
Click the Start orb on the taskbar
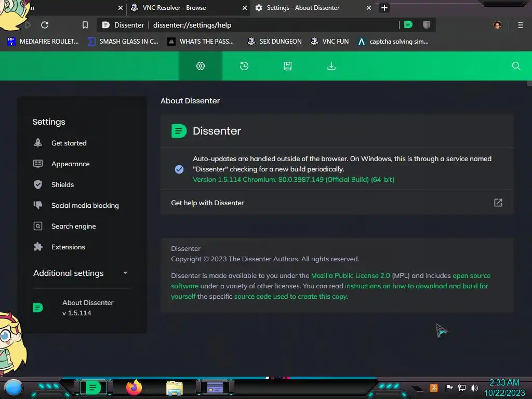[x=13, y=388]
